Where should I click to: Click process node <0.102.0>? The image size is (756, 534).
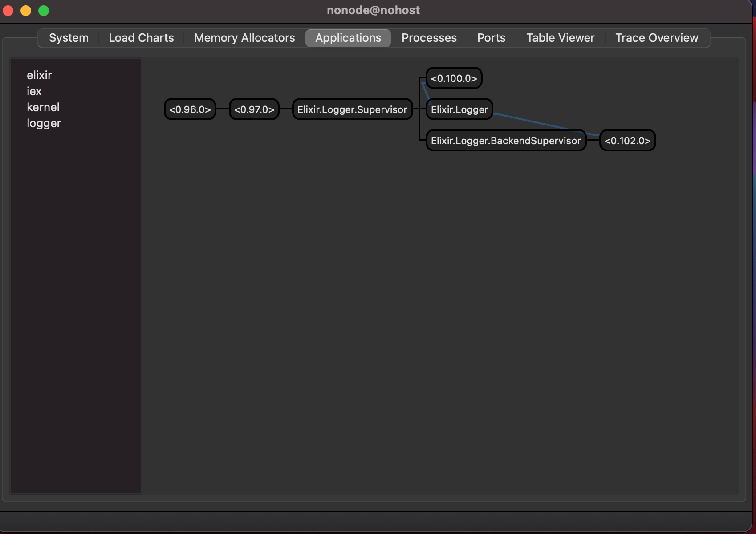click(x=628, y=141)
